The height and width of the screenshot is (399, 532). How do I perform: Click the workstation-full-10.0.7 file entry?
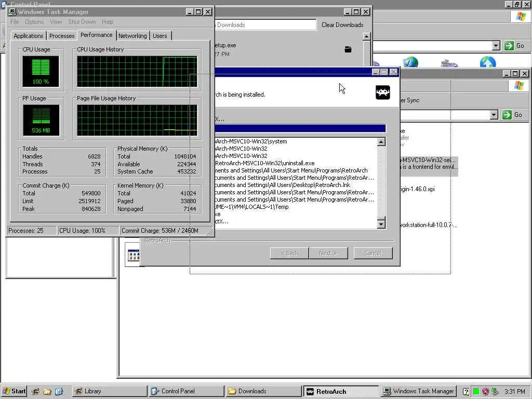click(429, 225)
